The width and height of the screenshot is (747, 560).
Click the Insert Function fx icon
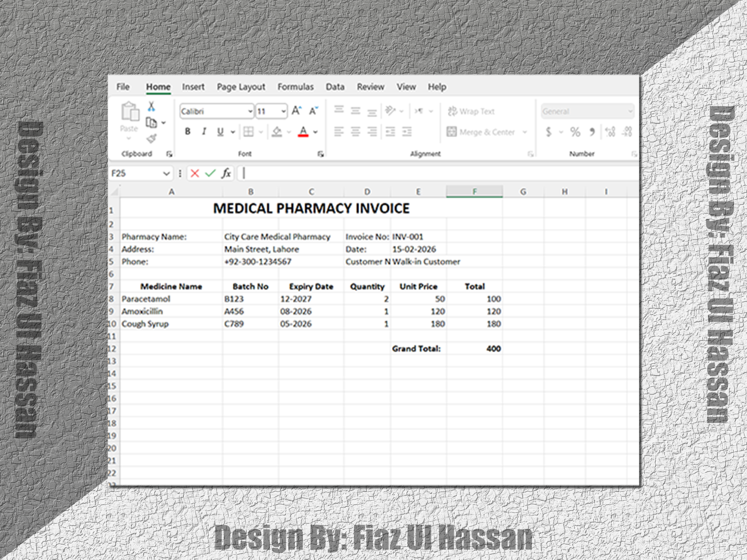[x=226, y=174]
